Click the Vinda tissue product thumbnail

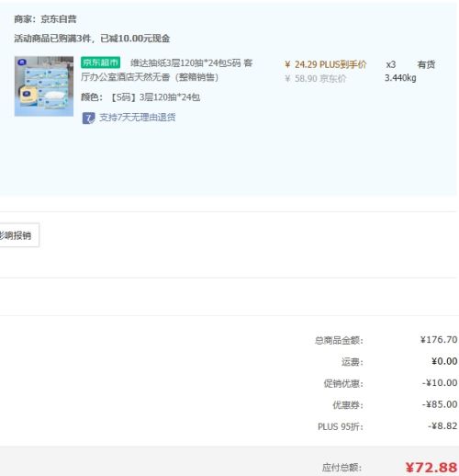point(44,86)
